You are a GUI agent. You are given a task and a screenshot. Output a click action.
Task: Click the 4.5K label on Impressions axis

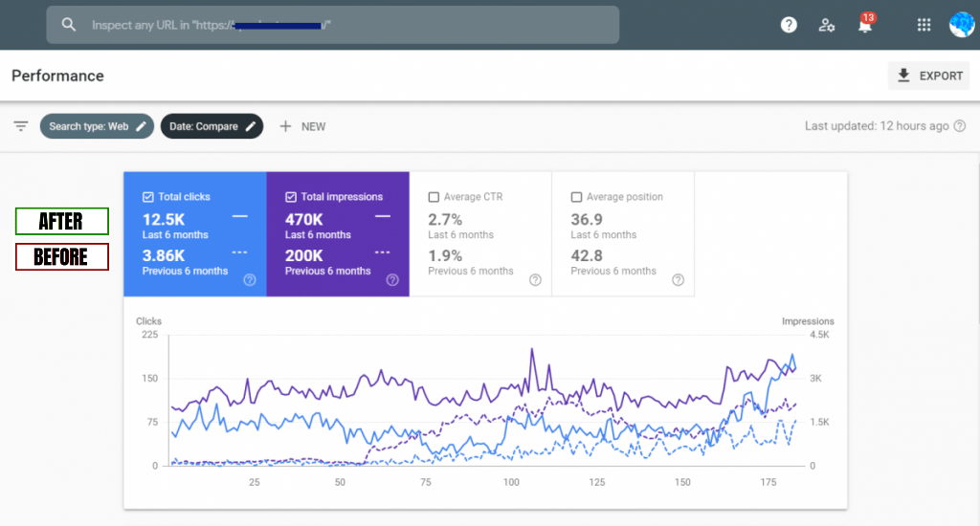[819, 335]
